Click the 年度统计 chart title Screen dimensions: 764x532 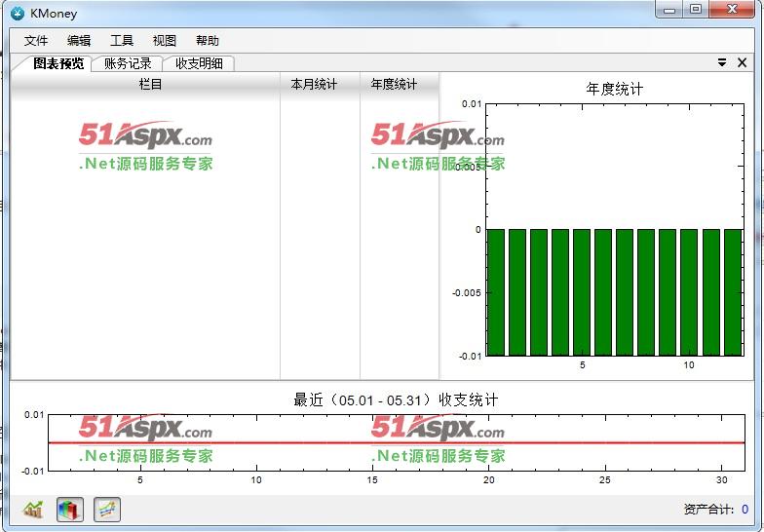coord(614,90)
